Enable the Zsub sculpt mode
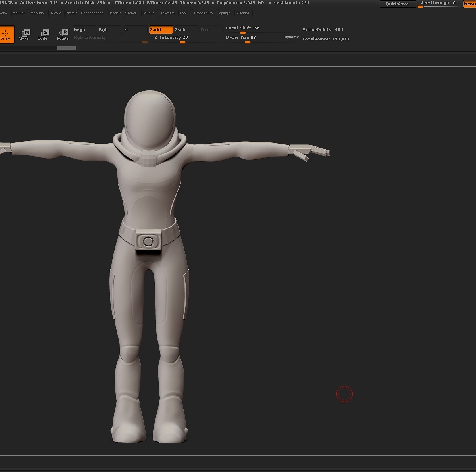Image resolution: width=476 pixels, height=472 pixels. tap(186, 30)
